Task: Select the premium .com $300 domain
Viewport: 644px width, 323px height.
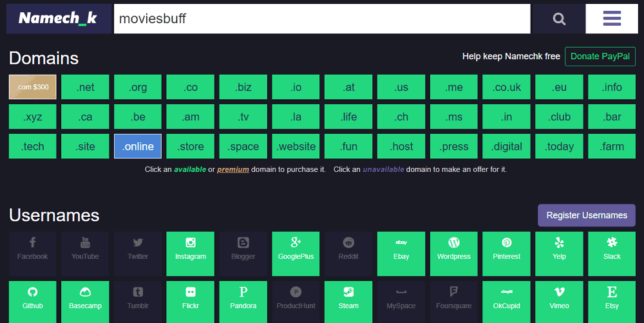Action: point(33,87)
